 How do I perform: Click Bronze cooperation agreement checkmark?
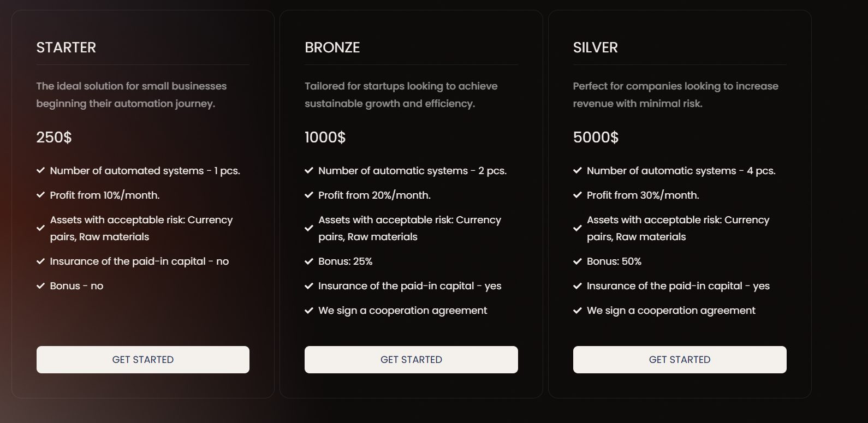[309, 311]
